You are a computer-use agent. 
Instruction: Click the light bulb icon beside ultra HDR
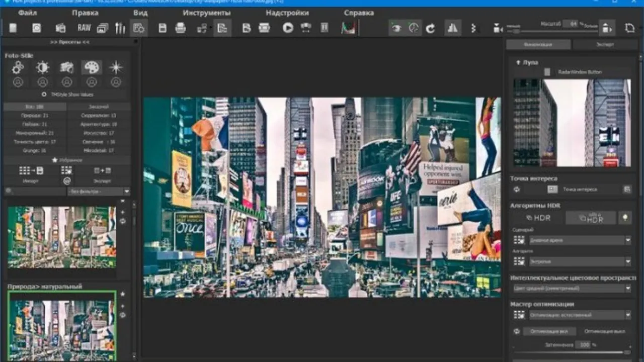(x=625, y=218)
